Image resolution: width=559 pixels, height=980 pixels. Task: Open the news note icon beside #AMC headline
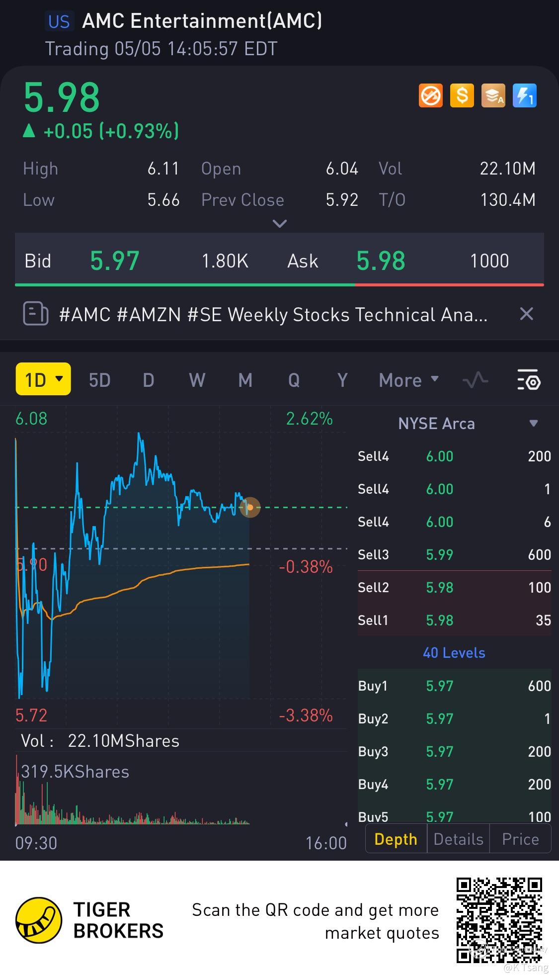[x=36, y=314]
